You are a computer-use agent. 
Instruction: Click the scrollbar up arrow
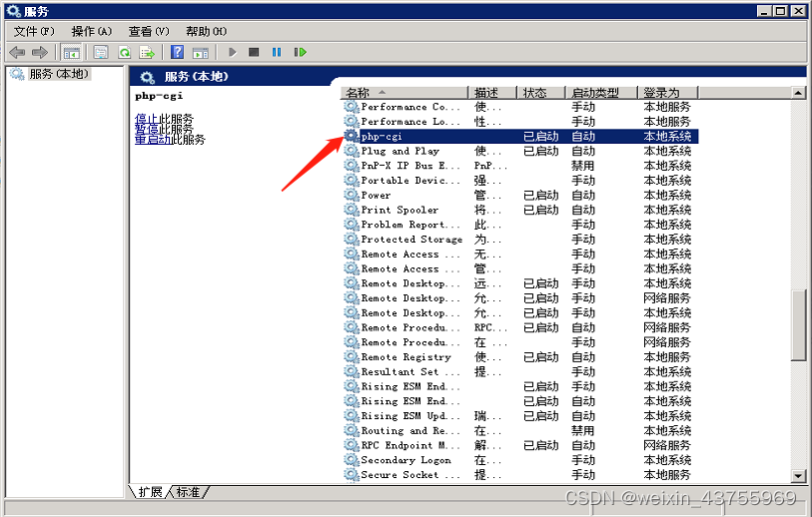pos(798,93)
